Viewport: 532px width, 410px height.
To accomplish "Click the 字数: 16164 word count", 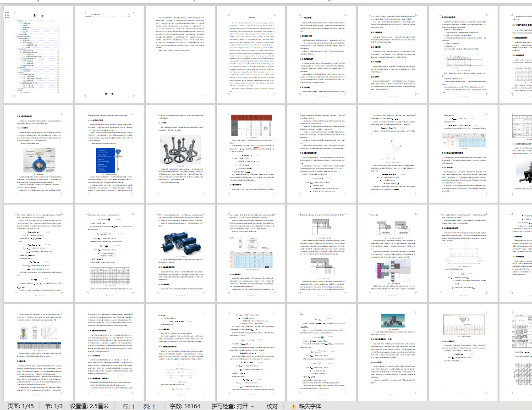I will click(x=185, y=406).
